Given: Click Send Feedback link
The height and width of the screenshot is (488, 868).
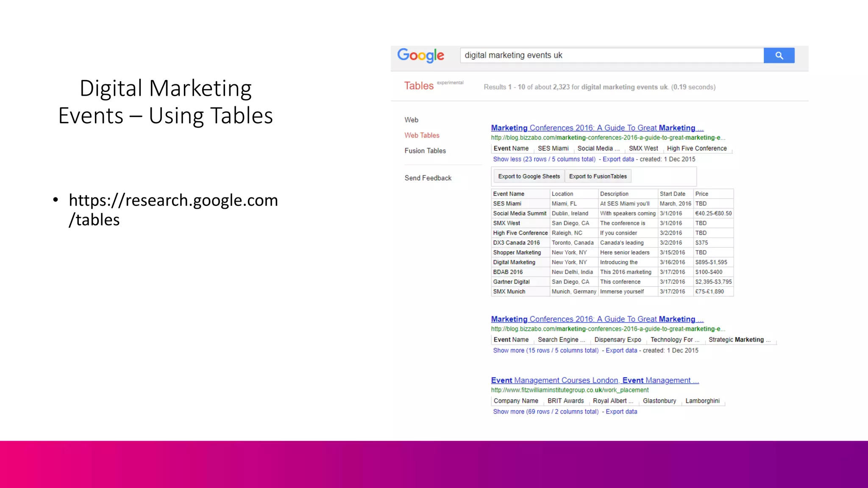Looking at the screenshot, I should tap(428, 178).
